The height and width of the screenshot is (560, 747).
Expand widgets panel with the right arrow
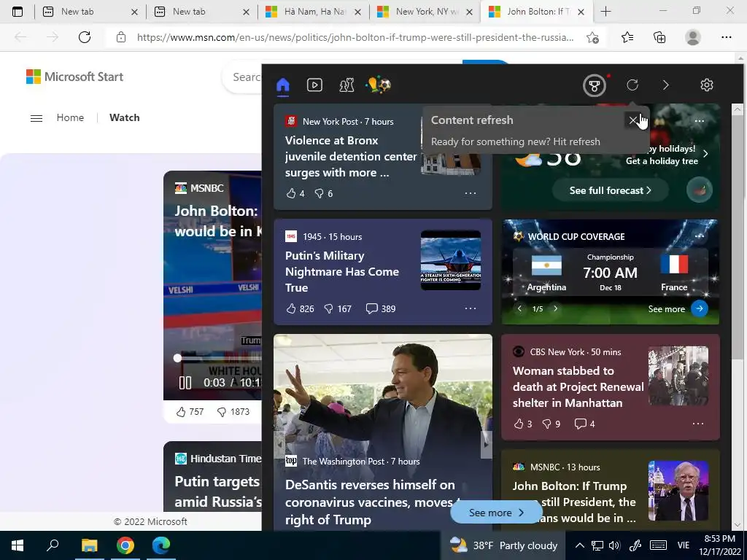pos(665,85)
